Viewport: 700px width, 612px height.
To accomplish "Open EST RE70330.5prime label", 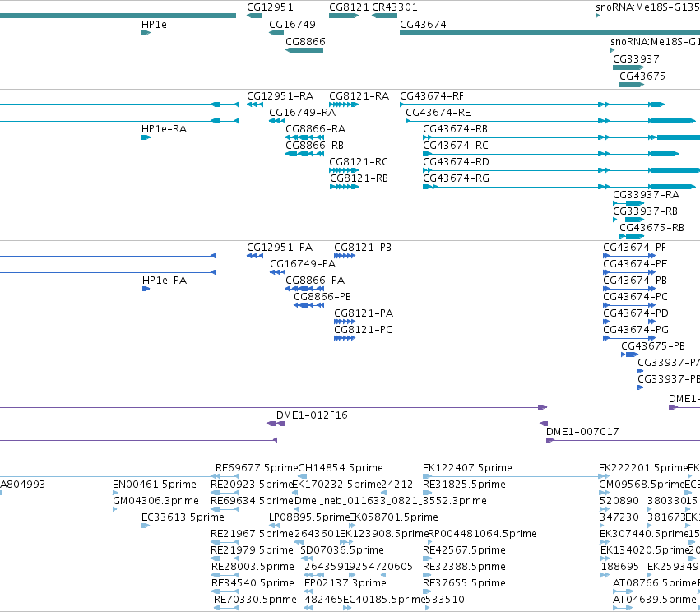I will 255,600.
